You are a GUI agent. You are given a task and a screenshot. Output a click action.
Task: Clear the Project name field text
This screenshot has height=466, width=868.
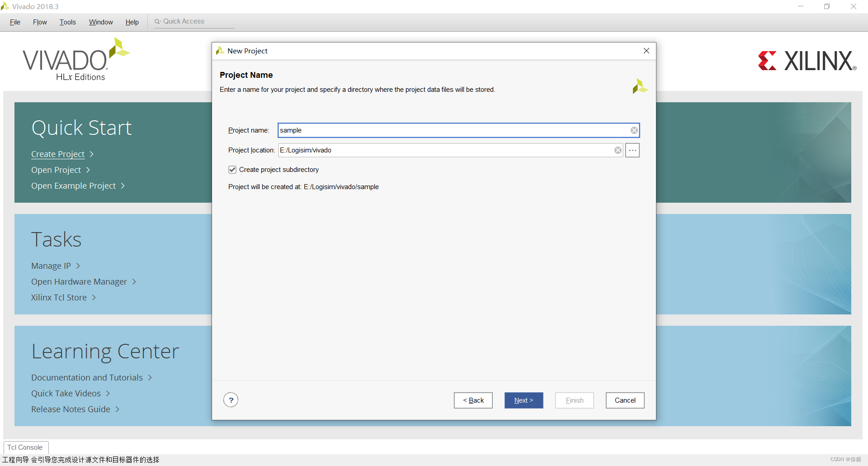(634, 130)
